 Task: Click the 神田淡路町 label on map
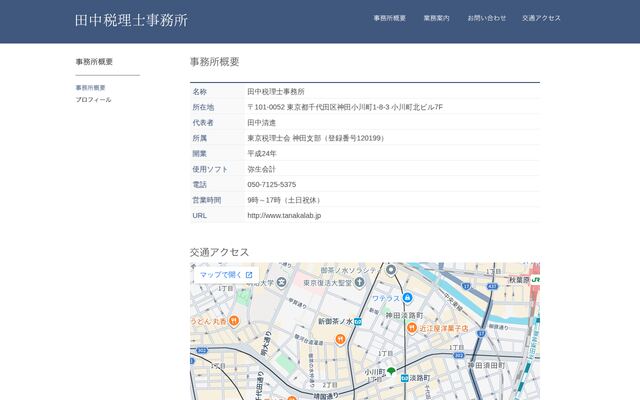(404, 315)
